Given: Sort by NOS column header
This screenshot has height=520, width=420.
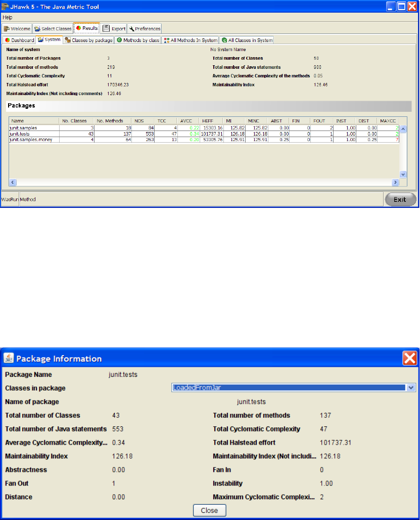Looking at the screenshot, I should pos(143,121).
